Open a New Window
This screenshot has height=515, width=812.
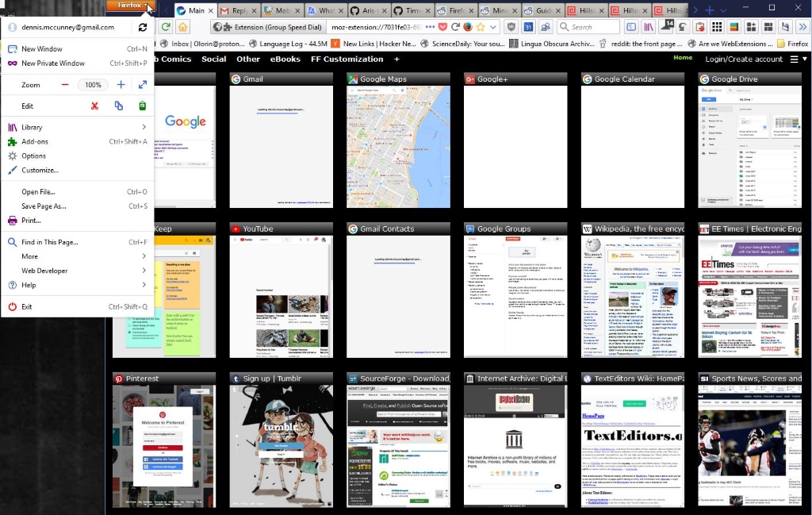pyautogui.click(x=78, y=48)
